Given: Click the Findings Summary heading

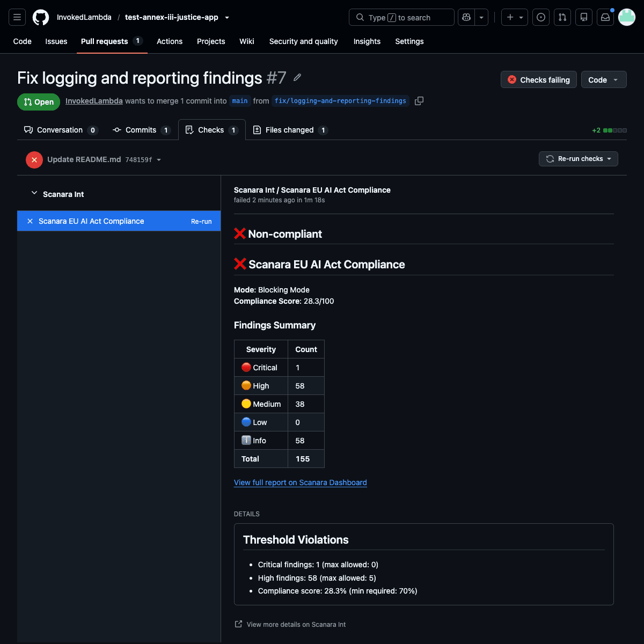Looking at the screenshot, I should (x=275, y=325).
